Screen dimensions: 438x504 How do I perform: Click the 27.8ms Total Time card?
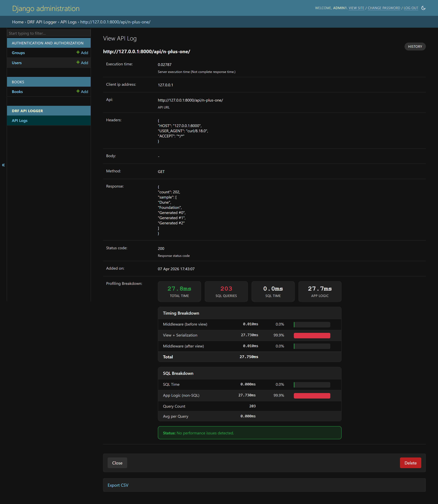(179, 292)
